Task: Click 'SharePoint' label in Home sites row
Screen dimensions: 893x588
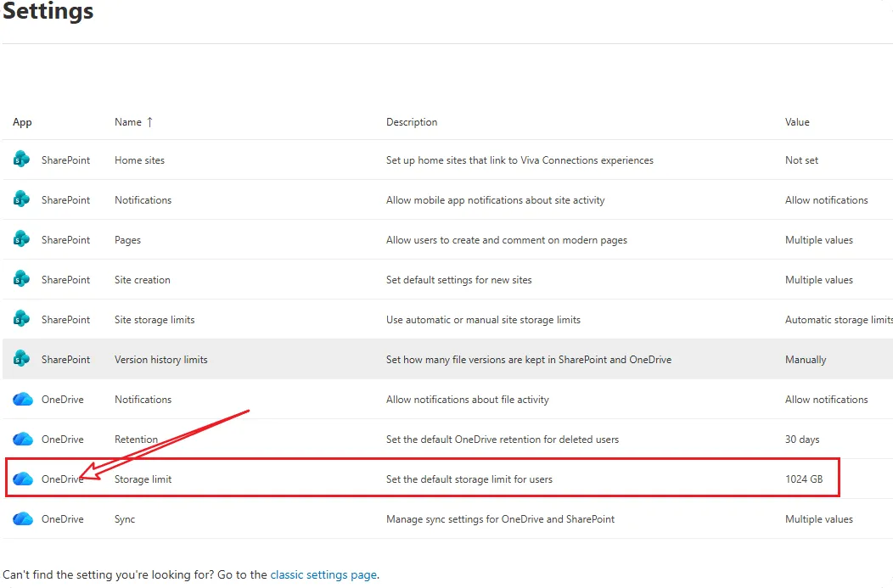Action: click(65, 160)
